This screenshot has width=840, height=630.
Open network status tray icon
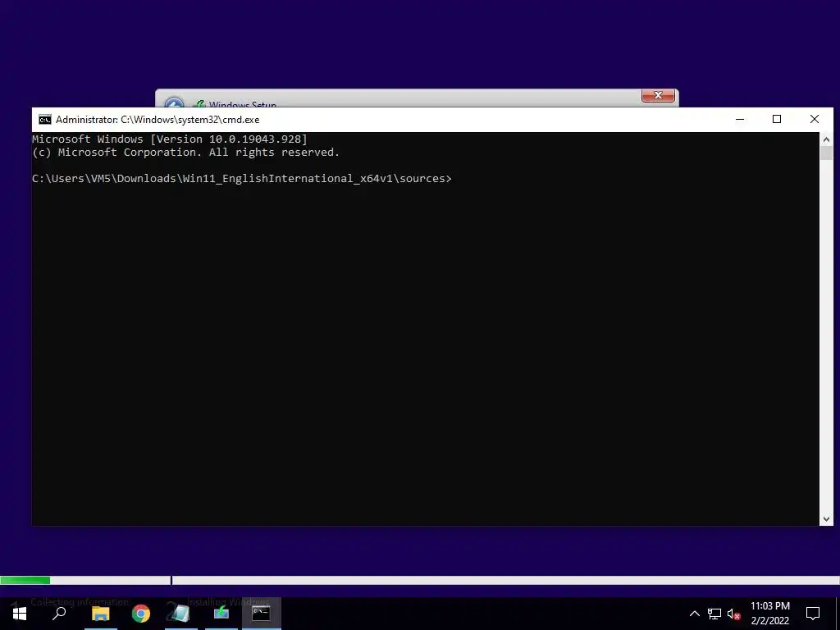click(x=714, y=614)
